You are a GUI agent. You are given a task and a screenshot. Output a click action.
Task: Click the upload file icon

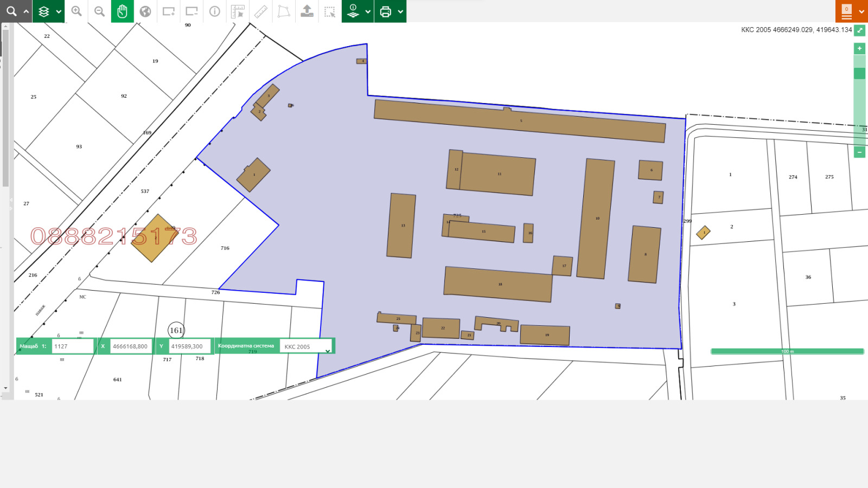pos(307,11)
